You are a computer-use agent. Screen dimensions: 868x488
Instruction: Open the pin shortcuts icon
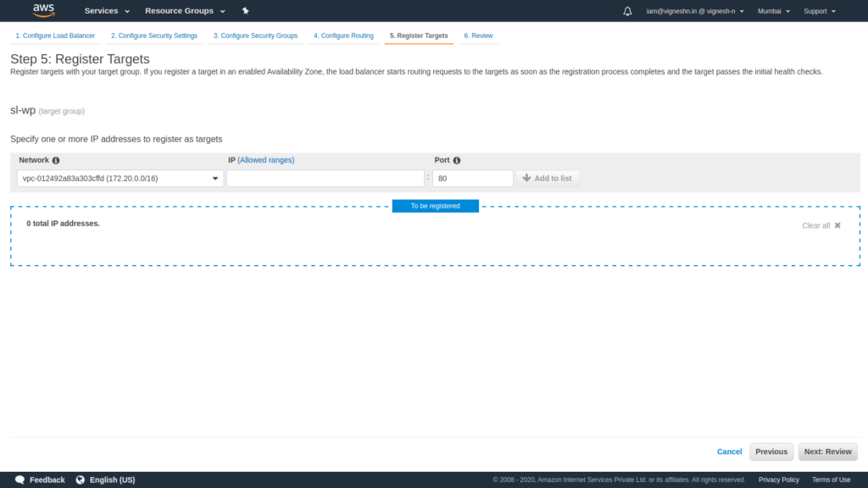click(246, 10)
